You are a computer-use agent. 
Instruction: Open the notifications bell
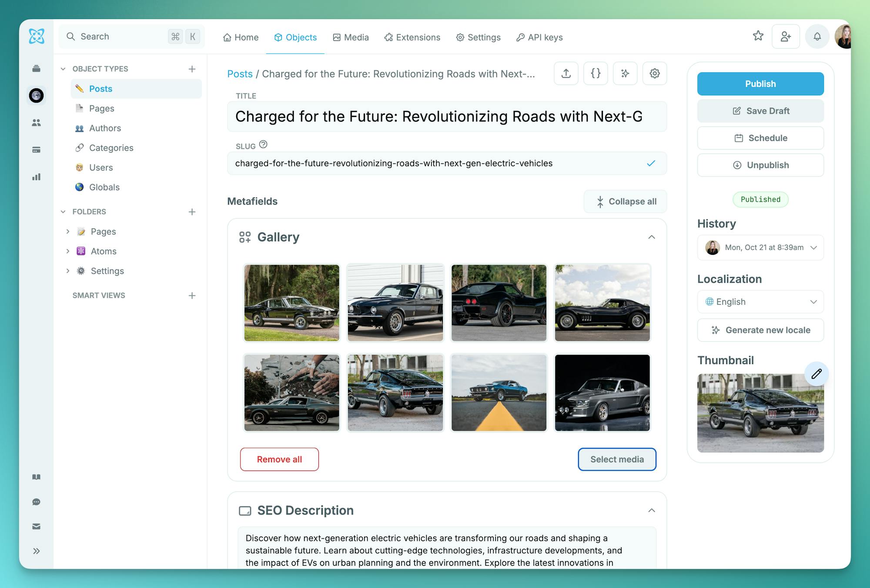tap(817, 37)
